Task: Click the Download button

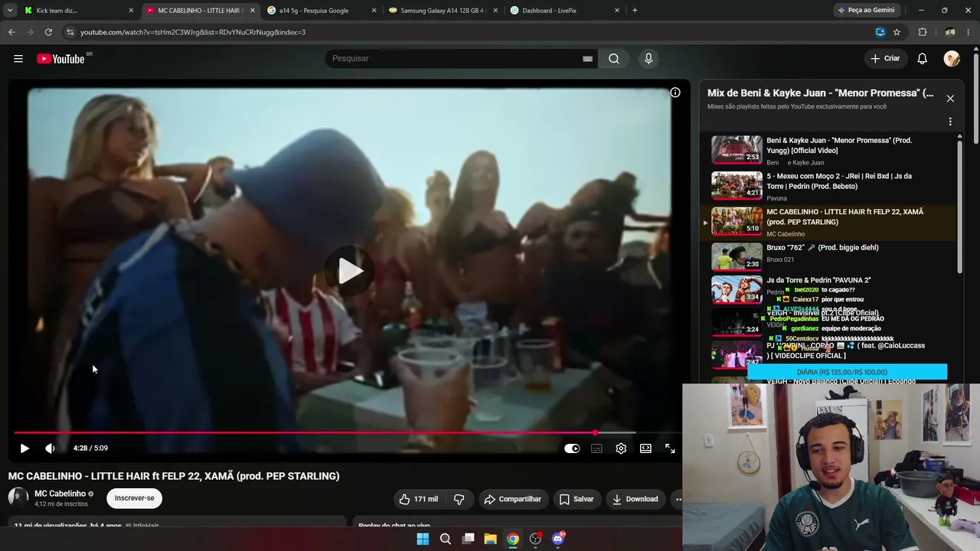Action: click(x=635, y=499)
